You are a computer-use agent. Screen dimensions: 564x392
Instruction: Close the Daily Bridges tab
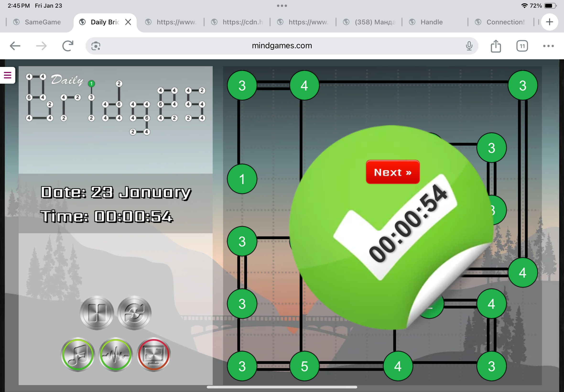128,22
